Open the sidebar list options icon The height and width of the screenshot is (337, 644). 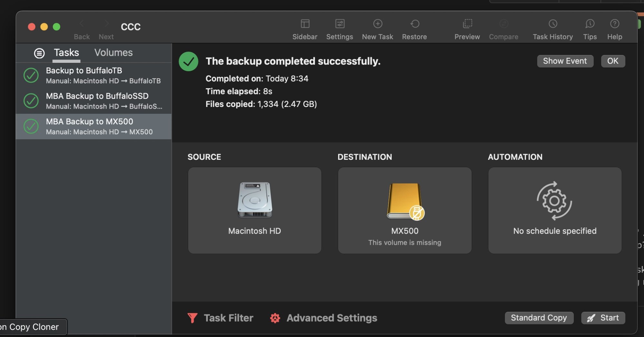tap(39, 53)
